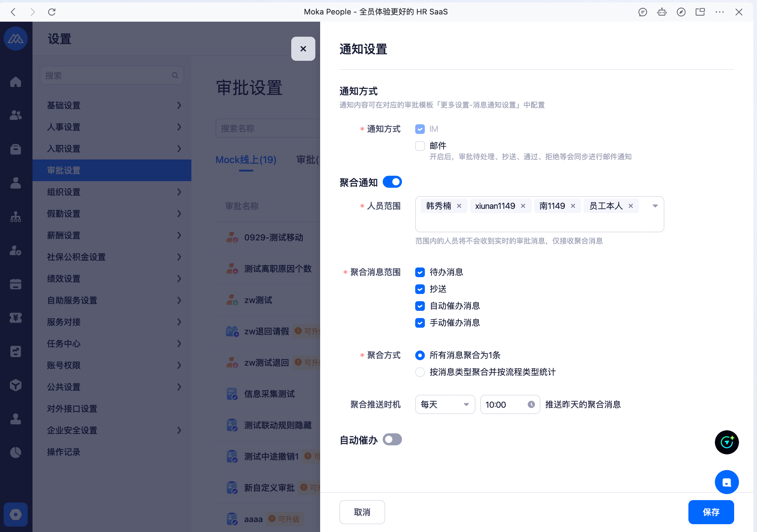Uncheck the 自动催办消息 checkbox

pyautogui.click(x=420, y=306)
